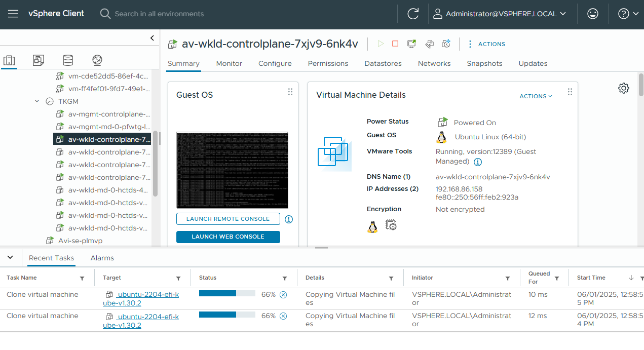Open the VM toolbar ACTIONS menu
Screen dimensions: 644x350
click(486, 44)
